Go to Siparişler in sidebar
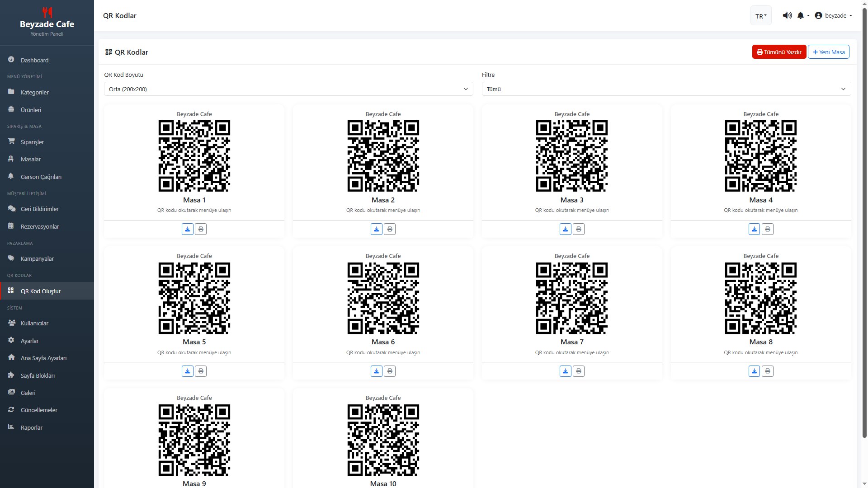 pos(32,142)
